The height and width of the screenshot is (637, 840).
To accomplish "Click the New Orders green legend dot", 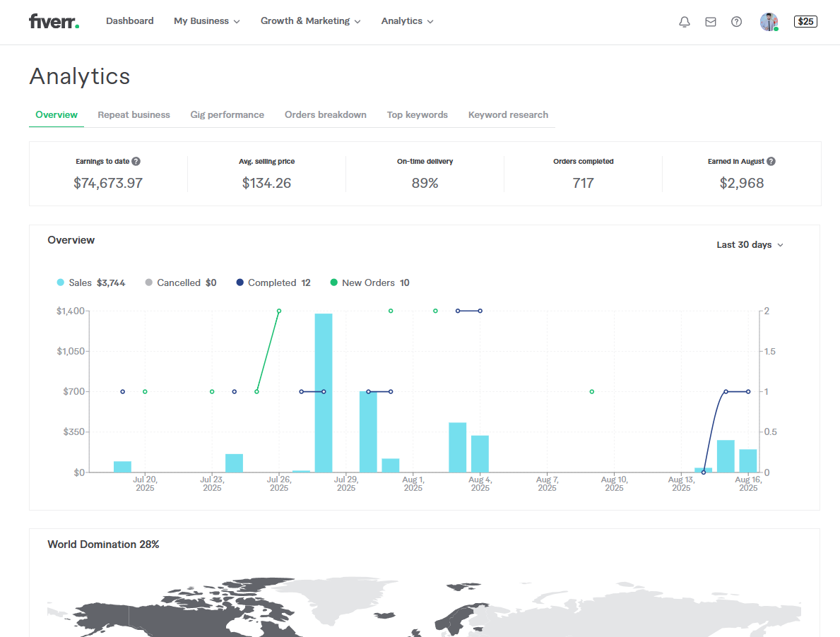I will coord(334,282).
